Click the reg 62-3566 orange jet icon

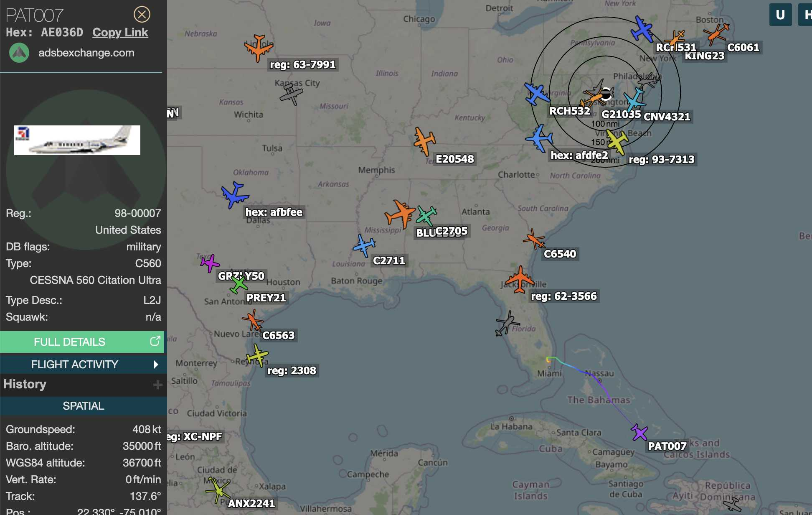520,280
